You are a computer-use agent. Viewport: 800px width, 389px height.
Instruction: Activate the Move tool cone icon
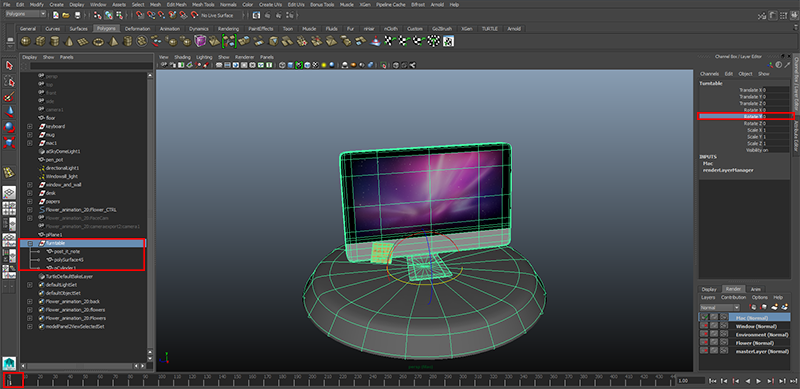tap(9, 112)
